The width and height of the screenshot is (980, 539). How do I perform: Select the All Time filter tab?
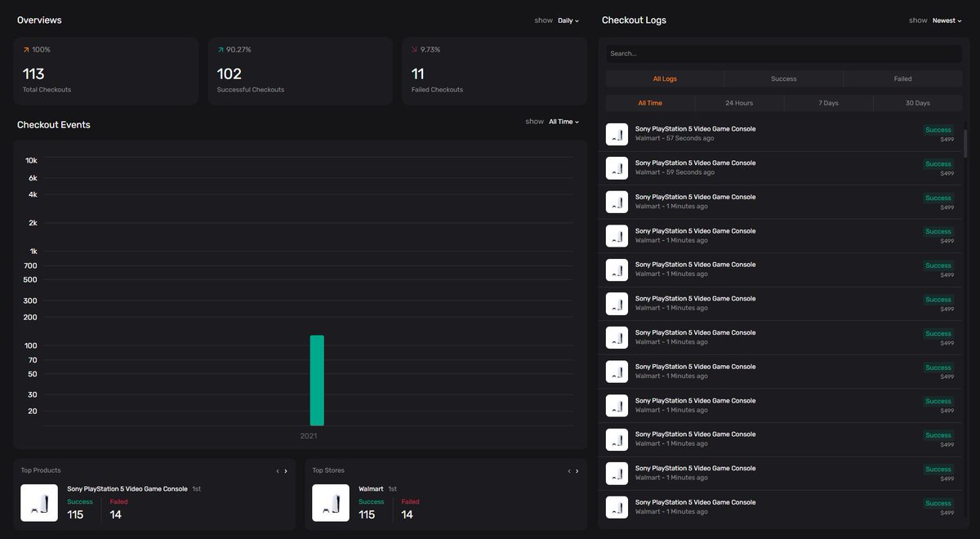click(650, 104)
